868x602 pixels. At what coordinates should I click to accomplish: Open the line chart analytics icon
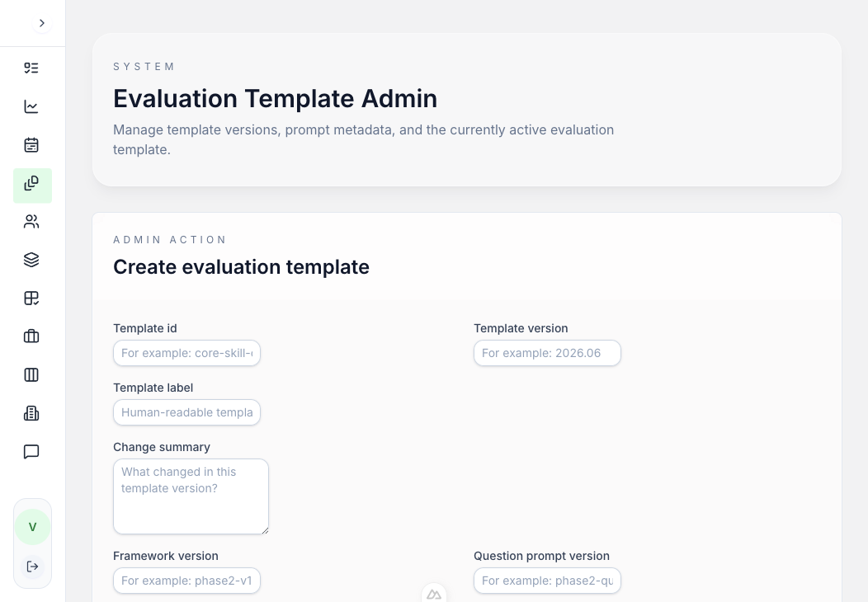pyautogui.click(x=31, y=106)
